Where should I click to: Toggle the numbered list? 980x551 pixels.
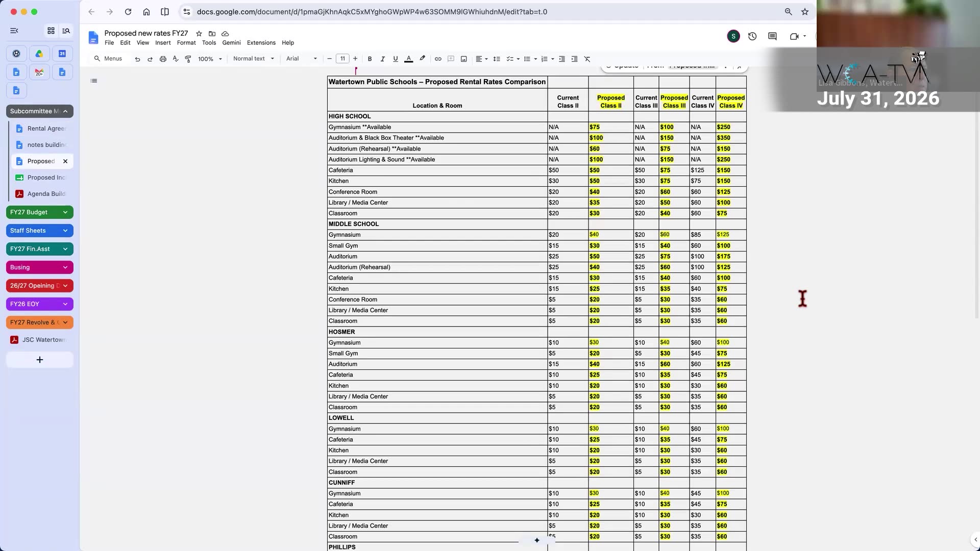pyautogui.click(x=545, y=59)
